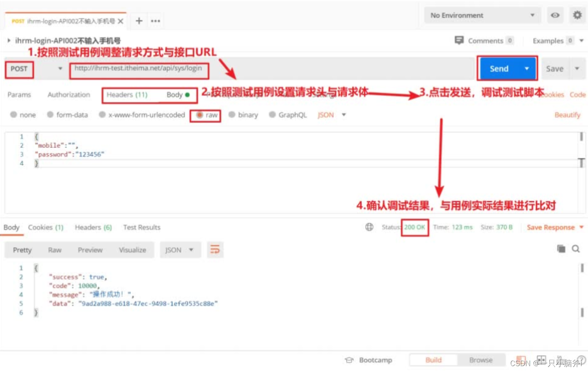Image resolution: width=588 pixels, height=371 pixels.
Task: Switch to the Authorization tab
Action: [69, 94]
